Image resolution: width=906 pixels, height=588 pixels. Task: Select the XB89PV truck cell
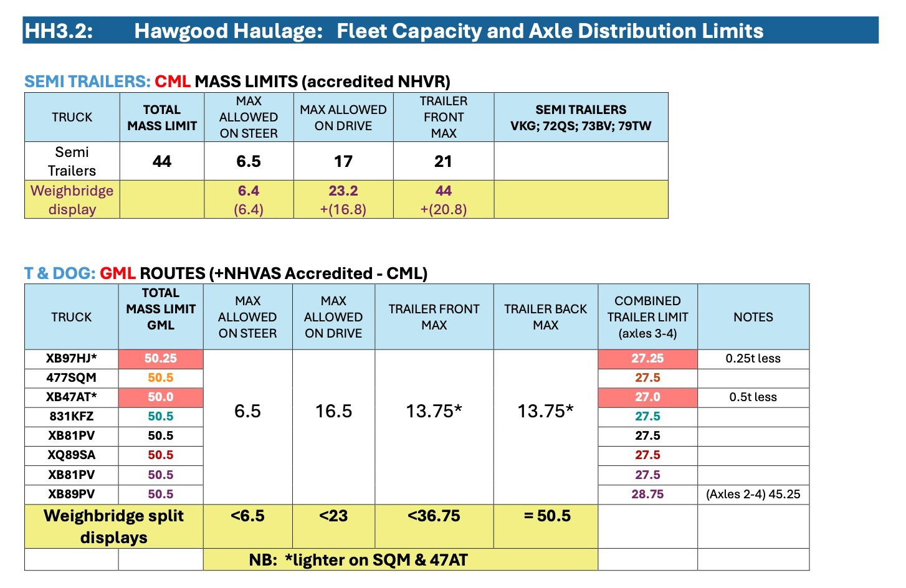click(x=72, y=495)
